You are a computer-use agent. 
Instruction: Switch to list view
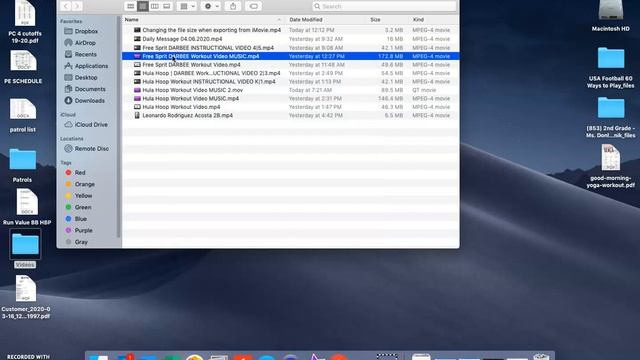(142, 6)
